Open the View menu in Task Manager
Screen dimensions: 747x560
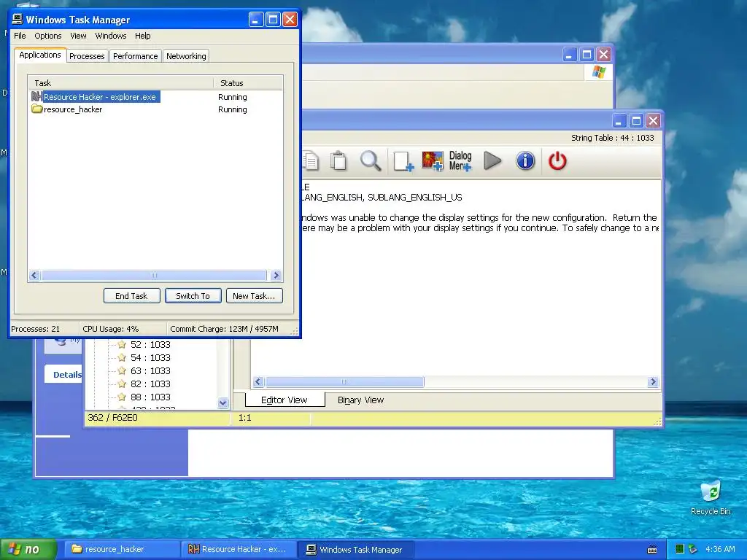(78, 36)
